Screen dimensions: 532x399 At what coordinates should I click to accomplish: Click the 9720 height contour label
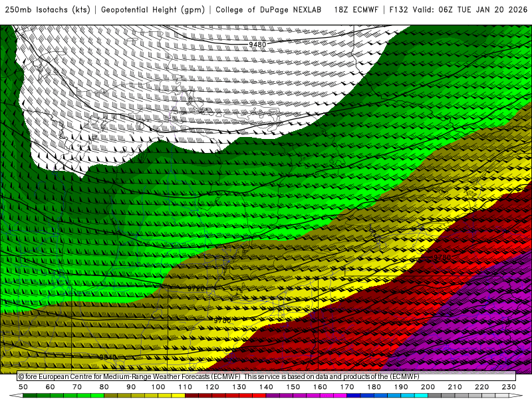196,289
